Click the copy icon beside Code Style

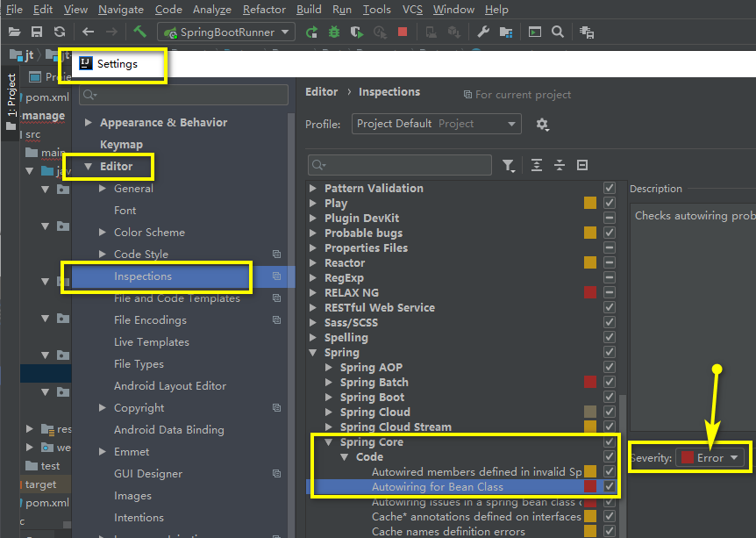(277, 255)
